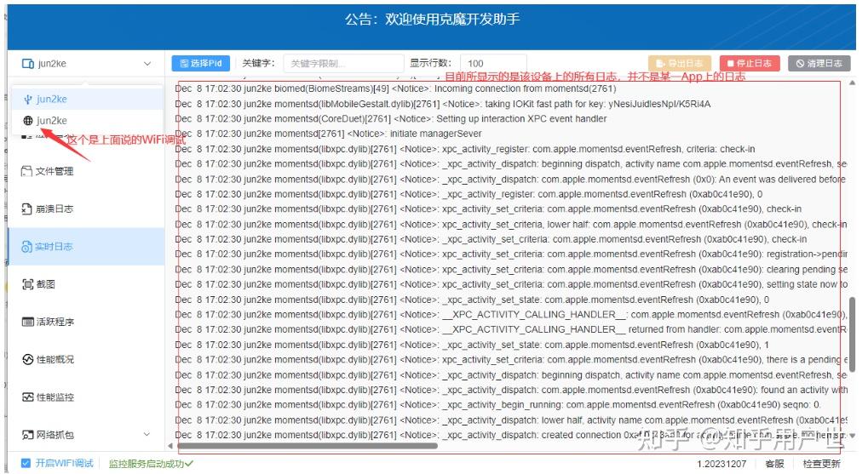Viewport: 868px width, 474px height.
Task: Click the 清理日志 button
Action: coord(819,64)
